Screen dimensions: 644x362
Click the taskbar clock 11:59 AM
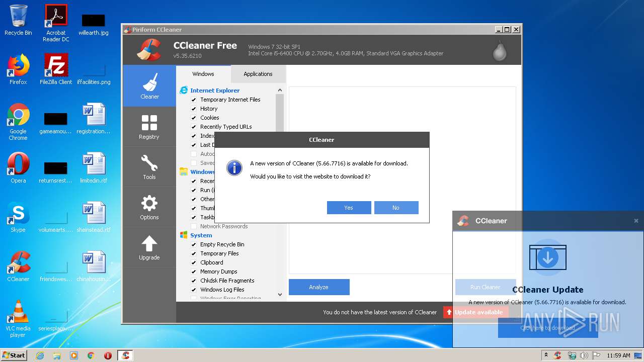[618, 355]
